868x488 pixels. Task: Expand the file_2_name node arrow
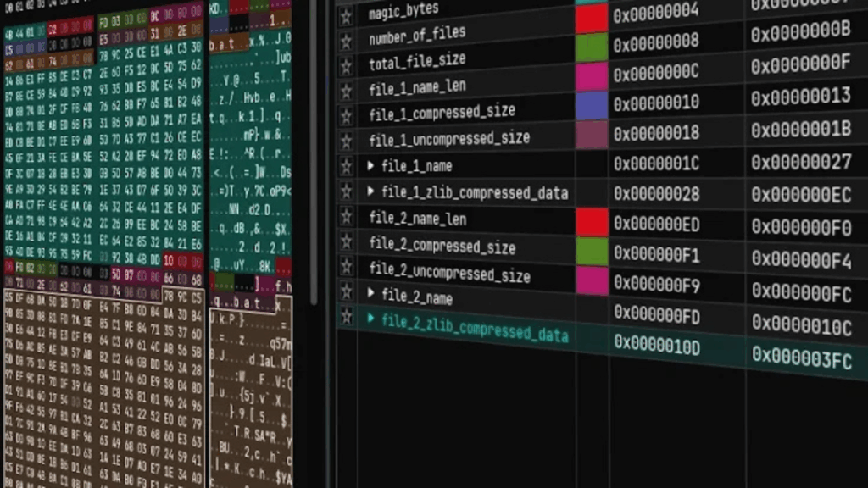point(371,293)
